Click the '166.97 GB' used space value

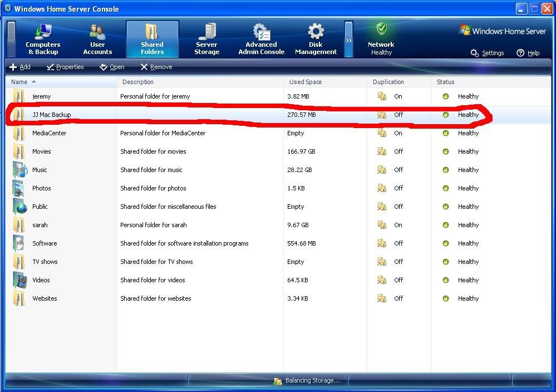pos(301,151)
